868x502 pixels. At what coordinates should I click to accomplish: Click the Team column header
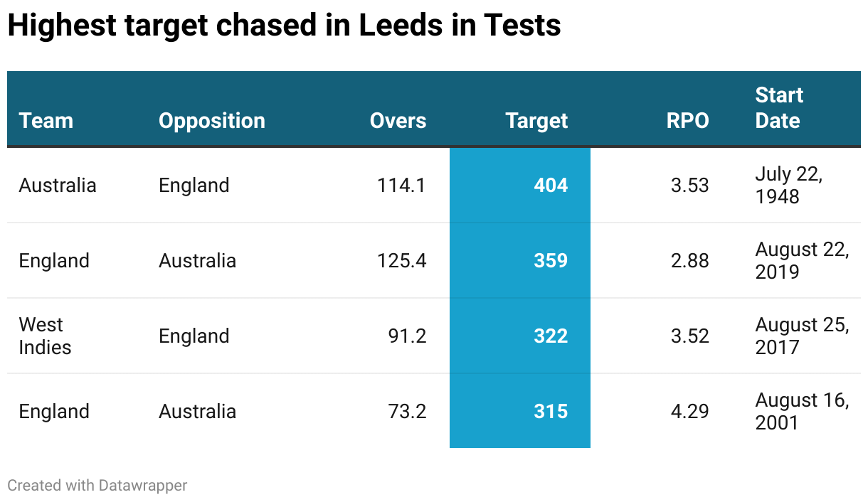[x=46, y=121]
